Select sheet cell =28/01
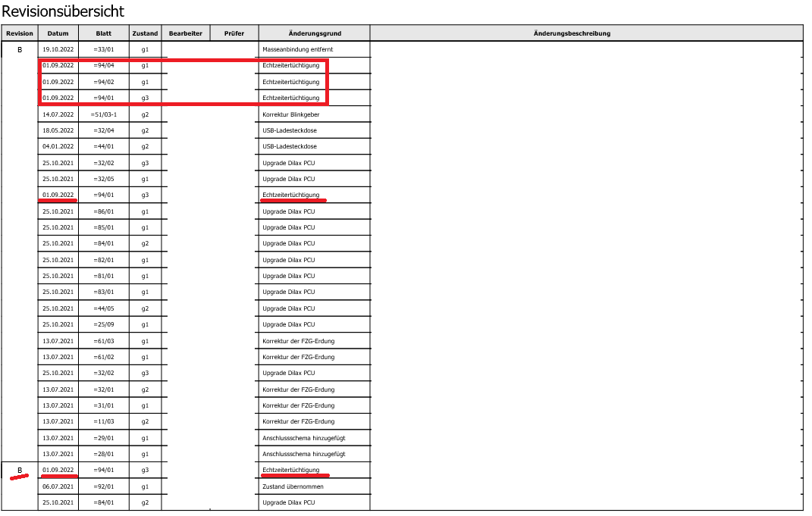812x516 pixels. [104, 454]
